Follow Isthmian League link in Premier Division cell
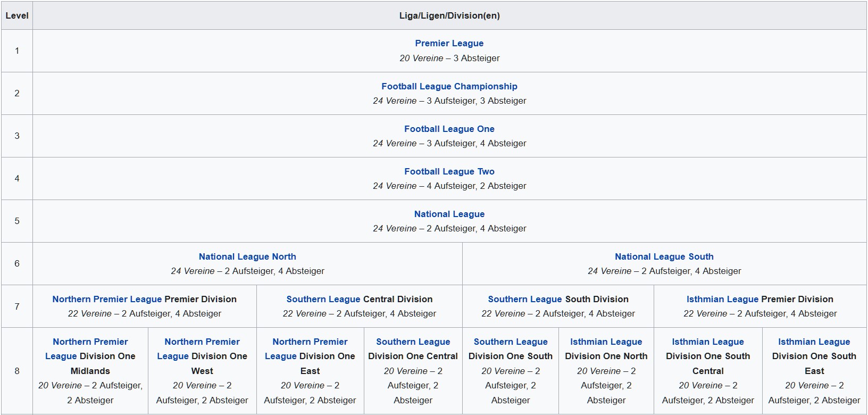The width and height of the screenshot is (868, 415). (722, 299)
